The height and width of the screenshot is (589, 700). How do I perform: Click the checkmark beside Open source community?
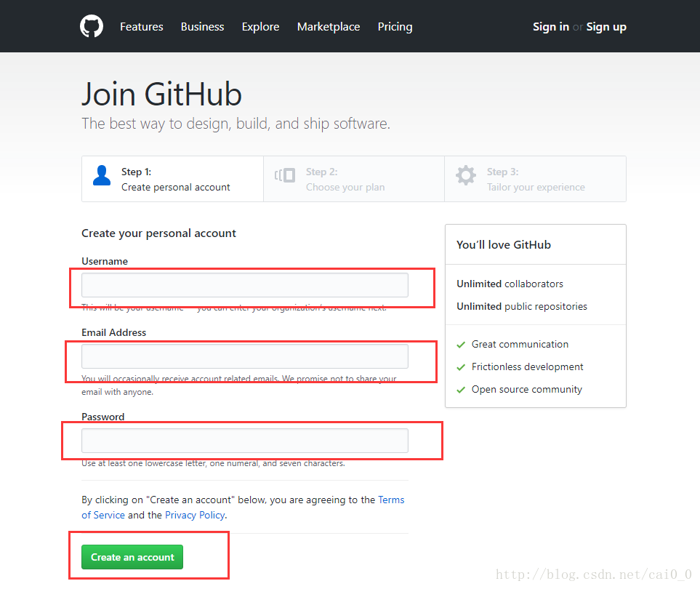(x=461, y=389)
